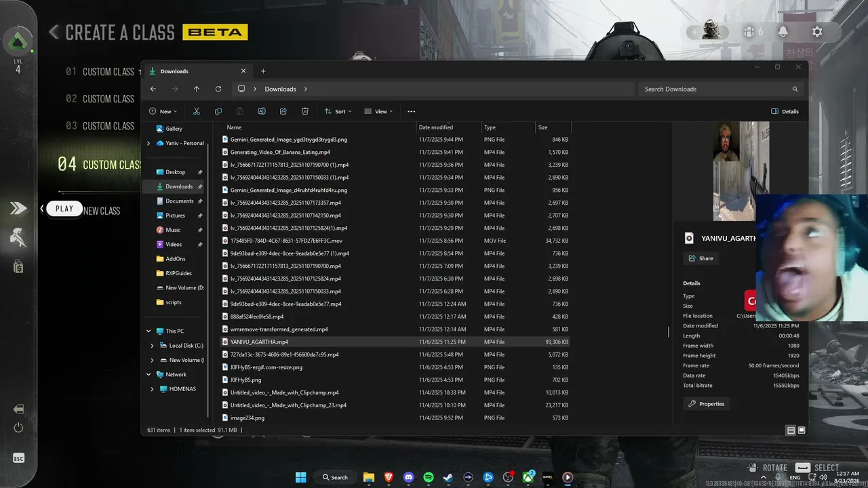
Task: Open the game settings gear icon
Action: (x=817, y=32)
